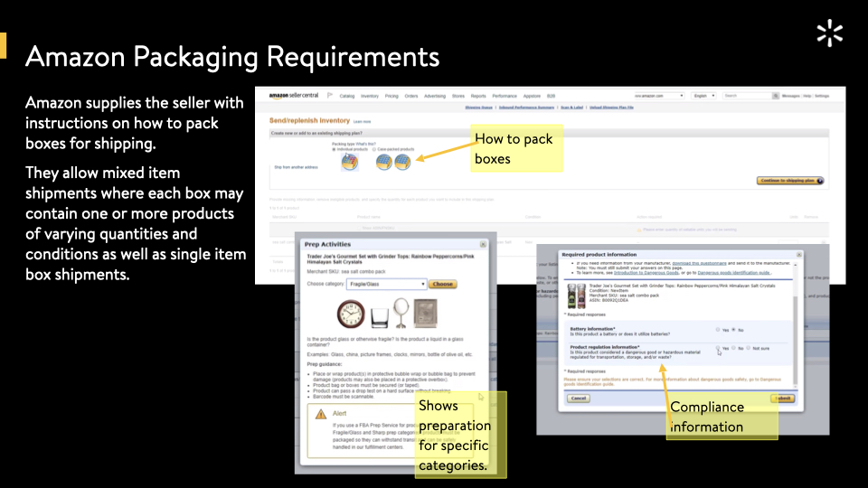Click Submit in Required product information dialog
The width and height of the screenshot is (868, 488).
click(x=782, y=399)
